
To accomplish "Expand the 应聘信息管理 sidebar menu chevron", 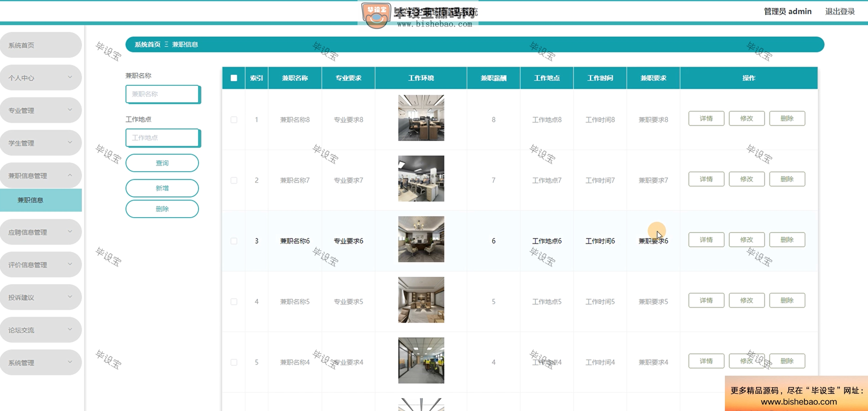I will pyautogui.click(x=70, y=232).
